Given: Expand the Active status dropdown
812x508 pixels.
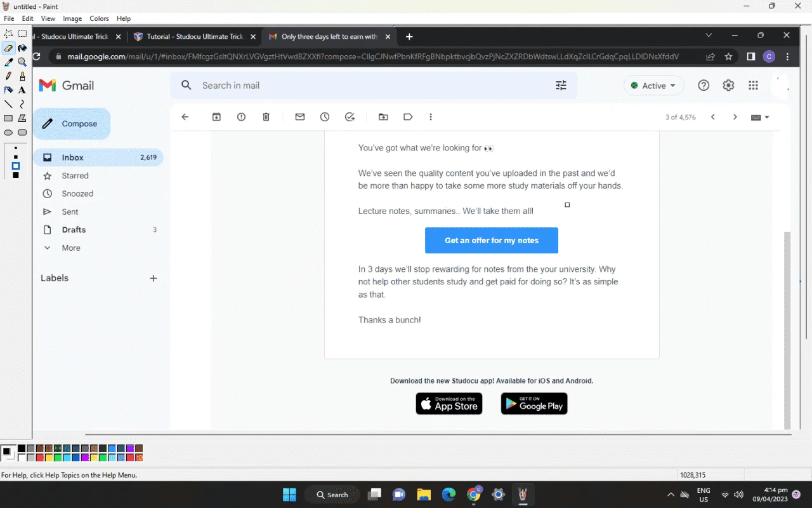Looking at the screenshot, I should click(653, 86).
